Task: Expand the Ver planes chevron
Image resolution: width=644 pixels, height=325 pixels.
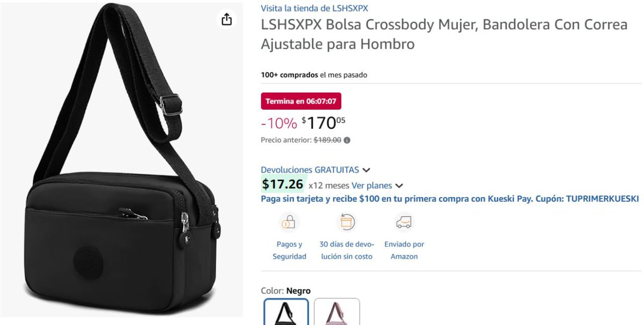Action: tap(399, 186)
